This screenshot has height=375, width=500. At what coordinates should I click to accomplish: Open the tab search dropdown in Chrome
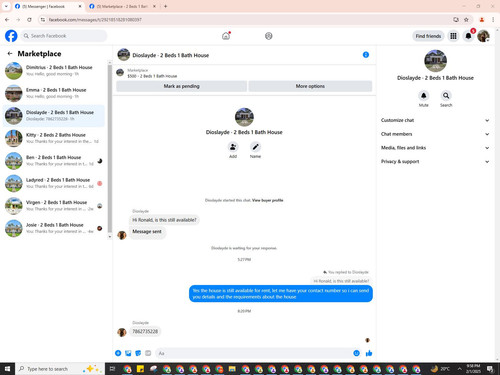[6, 6]
